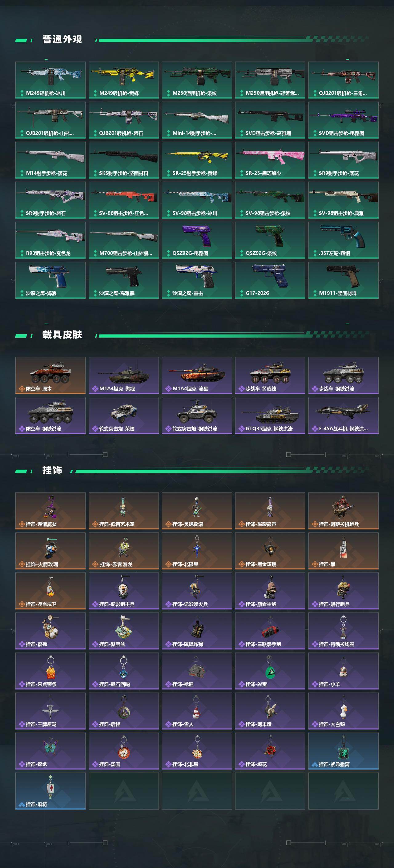Open the M249轻机枪-黄蜂 weapon skin
394x868 pixels.
tap(124, 80)
